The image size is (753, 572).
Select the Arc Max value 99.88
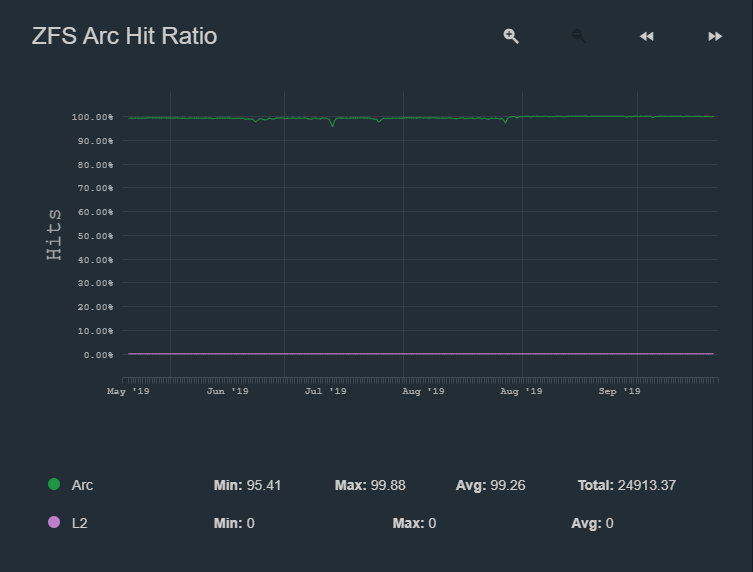388,485
